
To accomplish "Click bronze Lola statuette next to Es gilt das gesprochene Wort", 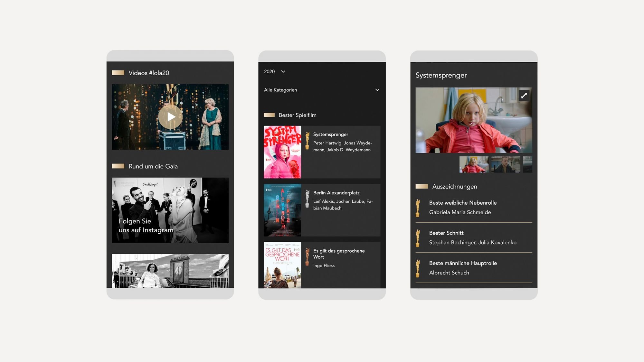I will pos(307,257).
